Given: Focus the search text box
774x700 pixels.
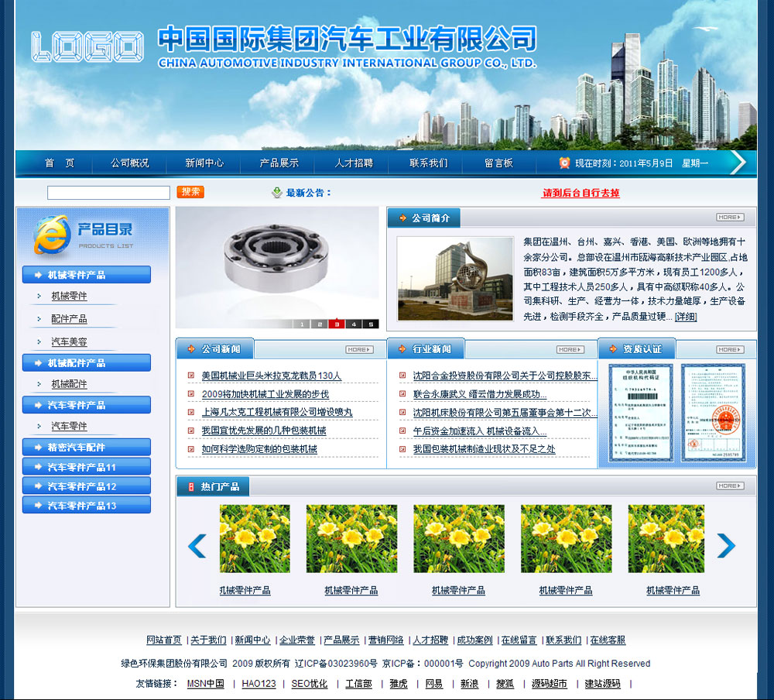Looking at the screenshot, I should coord(108,193).
